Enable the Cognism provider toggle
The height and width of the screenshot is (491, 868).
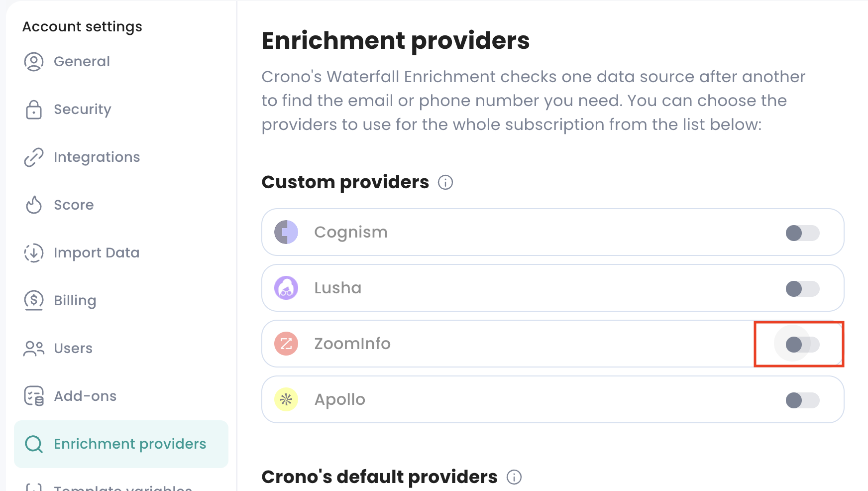(x=802, y=233)
